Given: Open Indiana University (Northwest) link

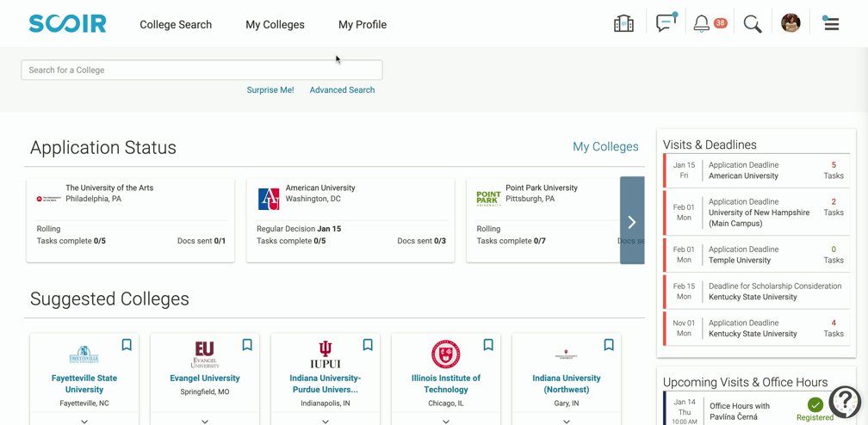Looking at the screenshot, I should coord(567,384).
